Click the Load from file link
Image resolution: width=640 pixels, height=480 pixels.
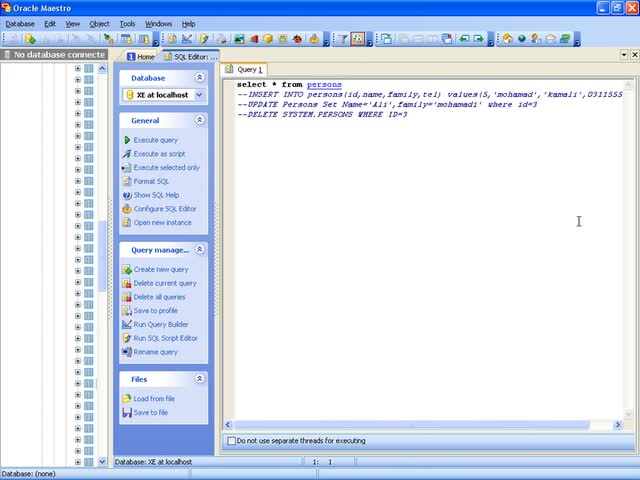[154, 399]
